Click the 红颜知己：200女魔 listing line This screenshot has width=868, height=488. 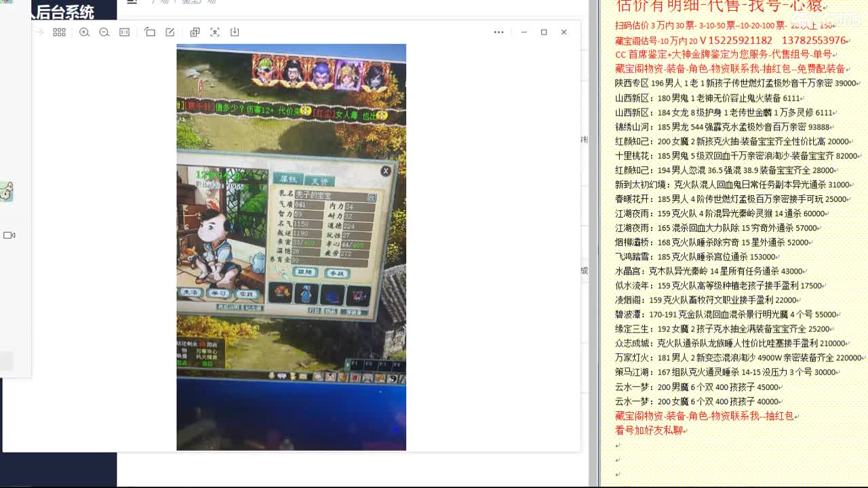tap(732, 142)
